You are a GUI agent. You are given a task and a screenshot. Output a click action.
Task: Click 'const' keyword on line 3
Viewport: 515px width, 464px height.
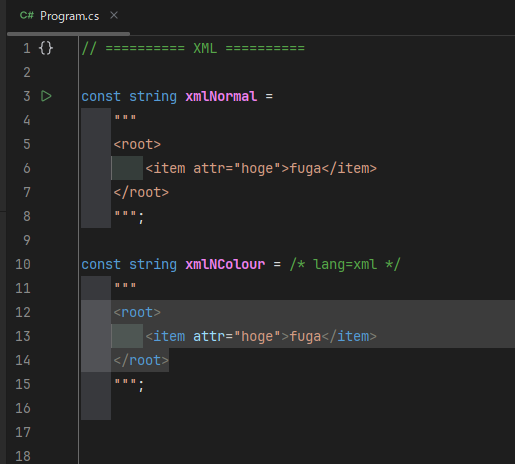[101, 96]
